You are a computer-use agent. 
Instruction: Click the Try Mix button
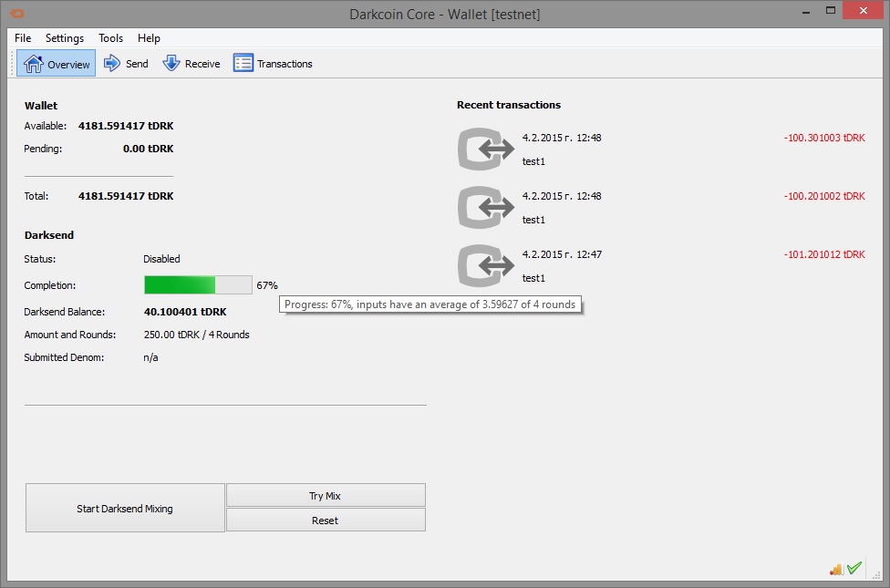pyautogui.click(x=326, y=496)
